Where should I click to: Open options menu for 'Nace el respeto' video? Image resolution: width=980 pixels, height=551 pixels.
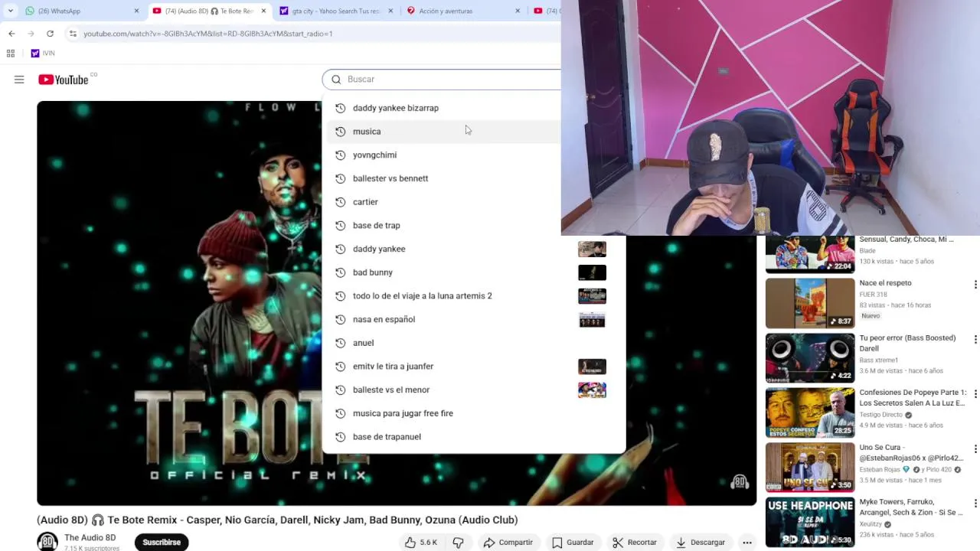pyautogui.click(x=975, y=285)
